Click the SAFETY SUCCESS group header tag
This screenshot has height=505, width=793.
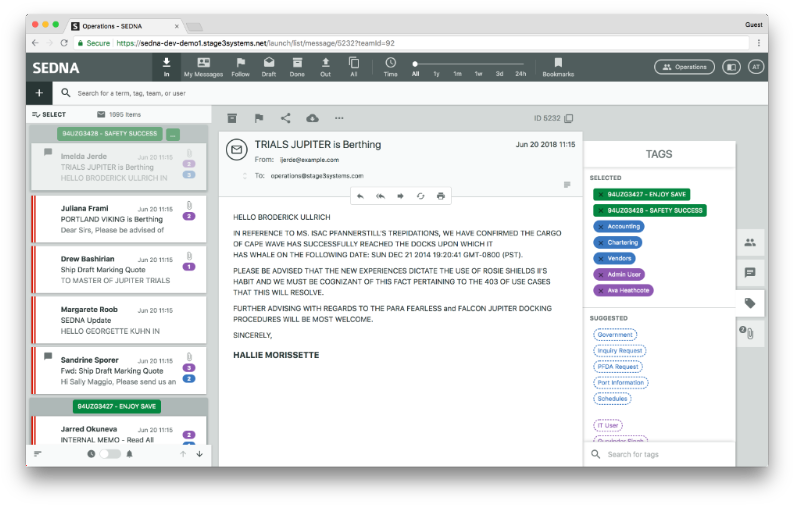(110, 134)
